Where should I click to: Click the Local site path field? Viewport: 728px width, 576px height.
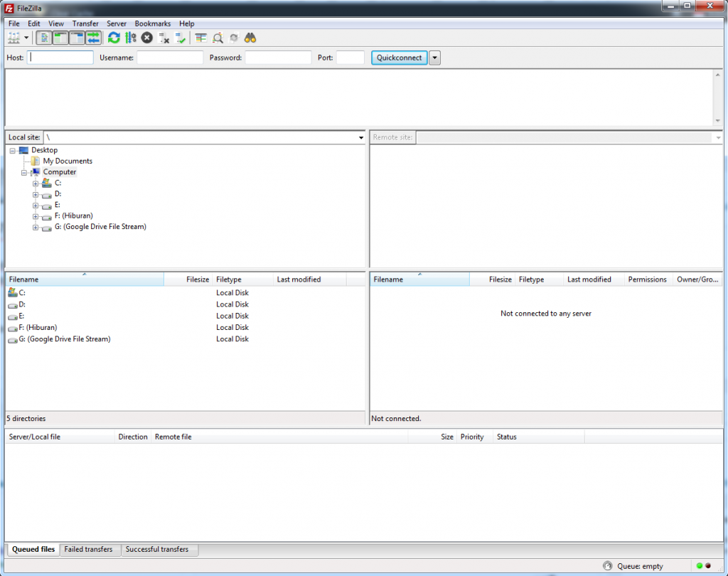click(x=200, y=137)
